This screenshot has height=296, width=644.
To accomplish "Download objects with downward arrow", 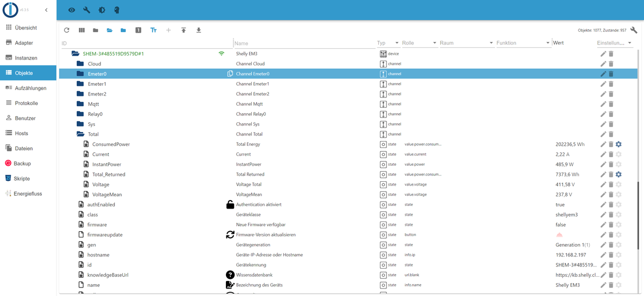I will (x=199, y=31).
